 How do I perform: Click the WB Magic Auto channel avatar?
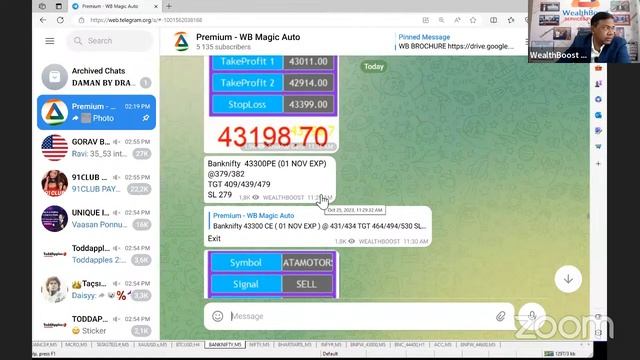(181, 41)
